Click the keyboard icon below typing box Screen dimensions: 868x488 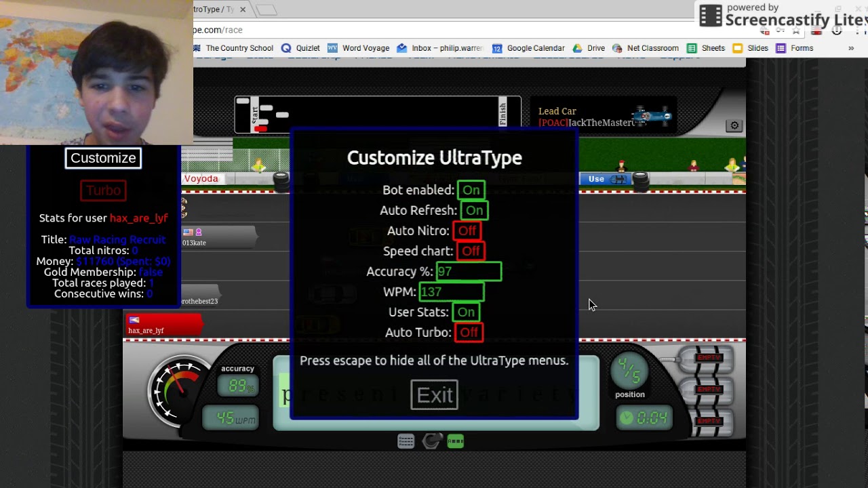[x=406, y=441]
